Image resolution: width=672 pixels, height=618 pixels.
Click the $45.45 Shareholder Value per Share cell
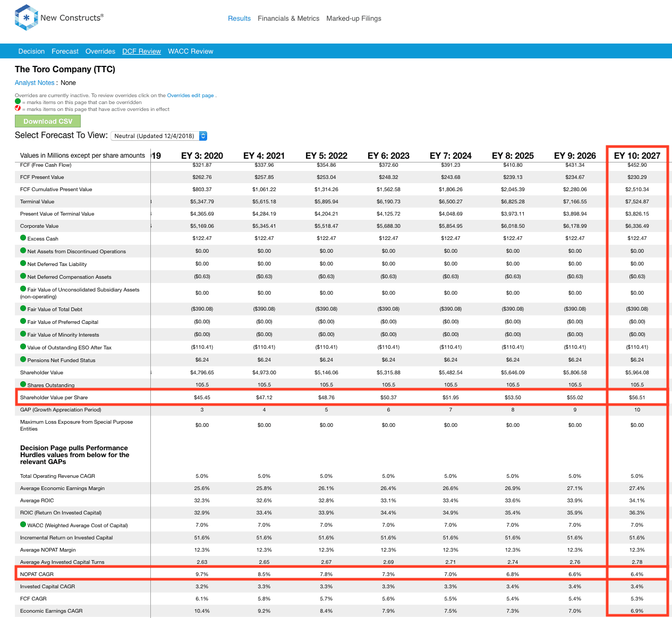click(x=202, y=397)
